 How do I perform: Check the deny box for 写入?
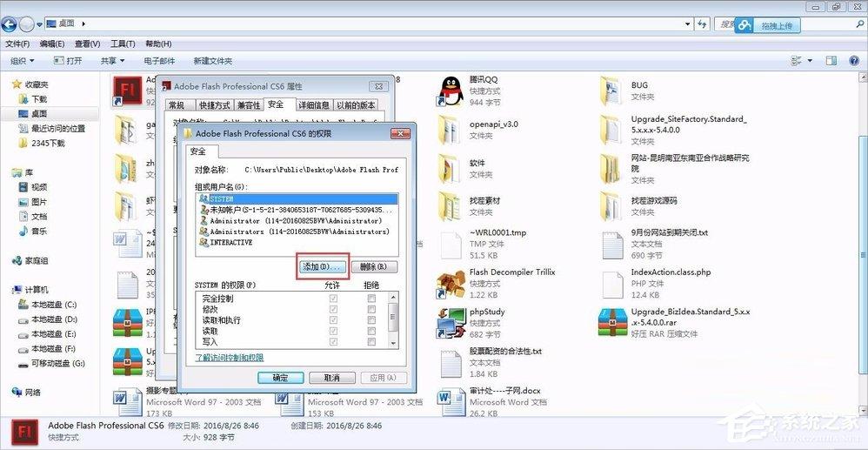click(371, 342)
